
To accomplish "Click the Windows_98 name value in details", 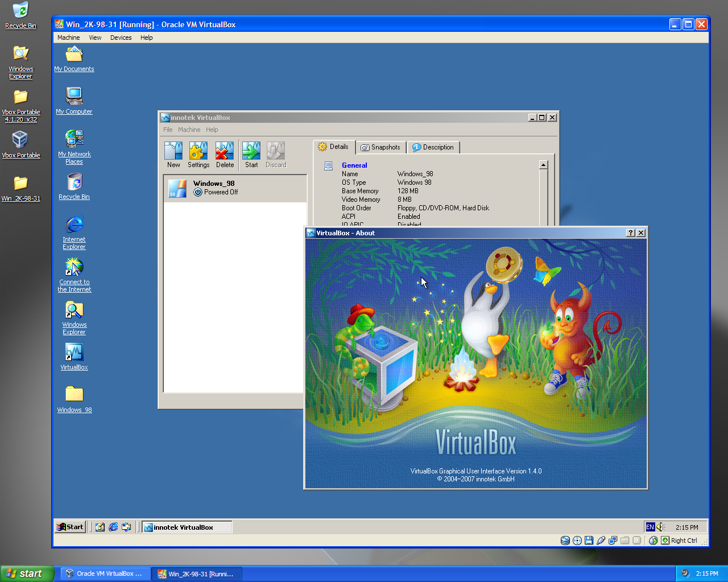I will pos(415,174).
